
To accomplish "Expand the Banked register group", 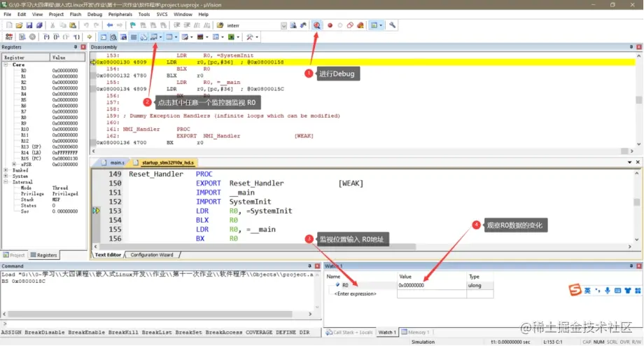I will pos(6,170).
